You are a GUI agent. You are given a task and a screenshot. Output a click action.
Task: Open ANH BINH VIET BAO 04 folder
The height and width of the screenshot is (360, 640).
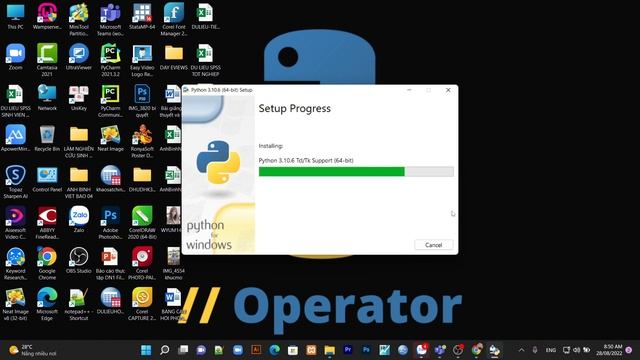[79, 182]
